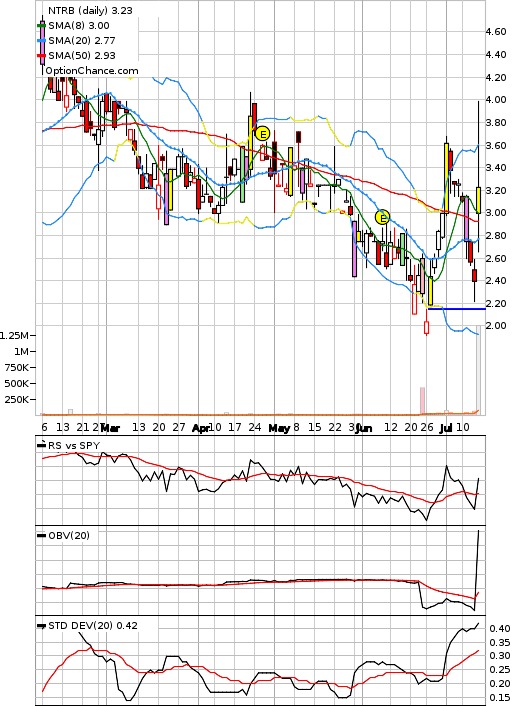Click the 0.35 std dev axis label
Viewport: 526px width, 706px height.
click(x=500, y=643)
